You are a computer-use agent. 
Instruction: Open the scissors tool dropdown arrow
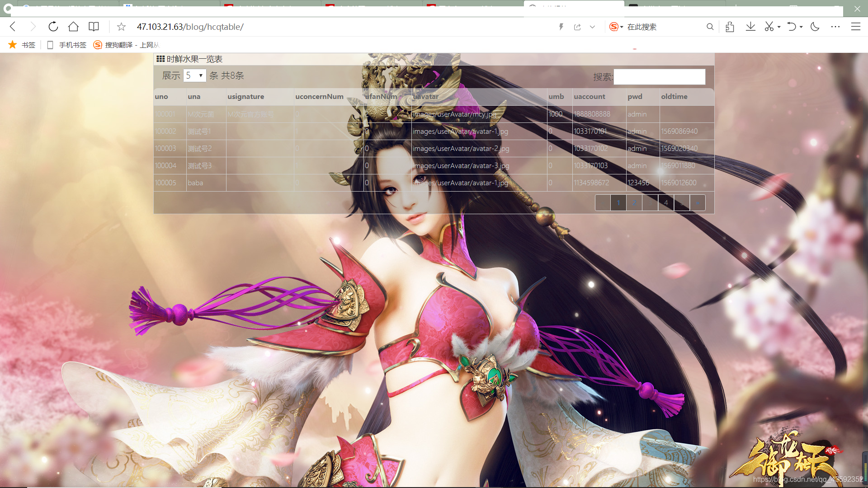pos(778,27)
